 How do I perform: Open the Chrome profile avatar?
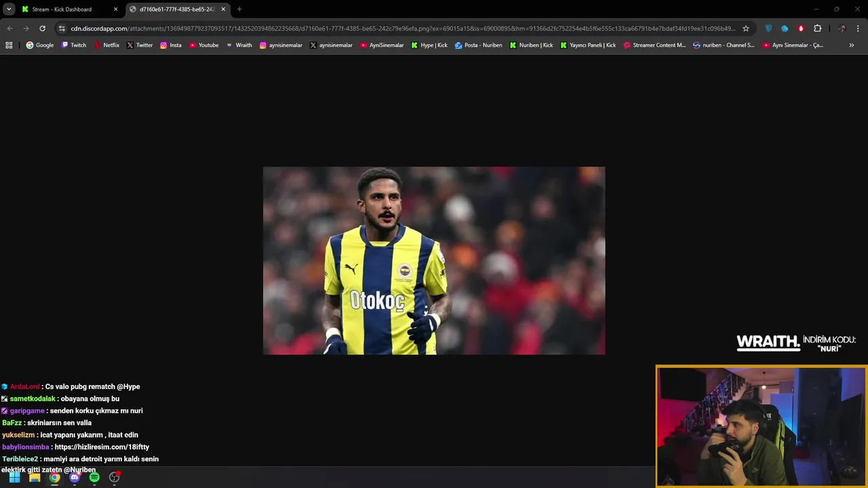tap(842, 28)
